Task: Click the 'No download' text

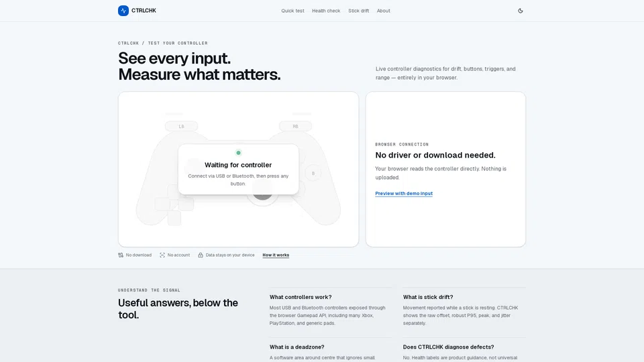Action: pos(139,255)
